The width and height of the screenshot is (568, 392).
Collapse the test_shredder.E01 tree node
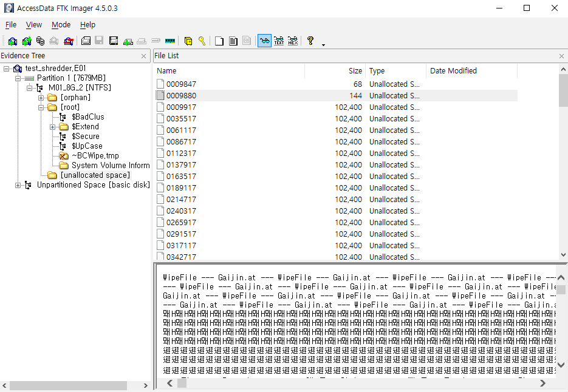point(6,69)
